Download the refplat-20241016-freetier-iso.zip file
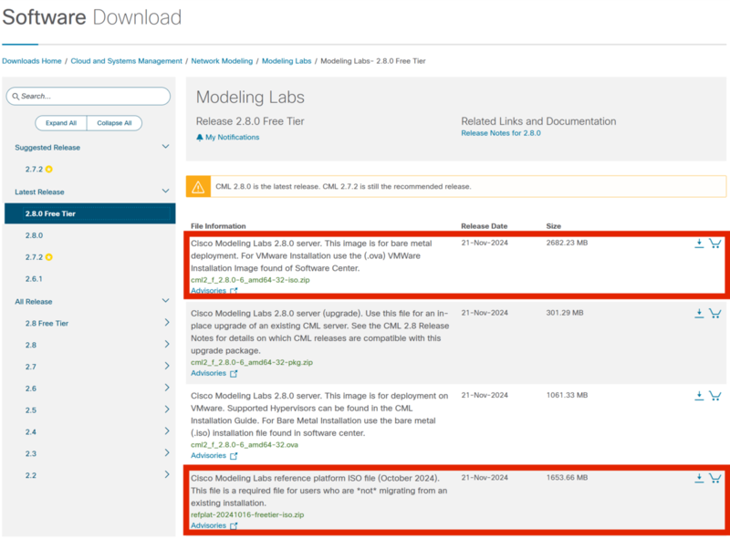This screenshot has width=730, height=560. pos(699,478)
